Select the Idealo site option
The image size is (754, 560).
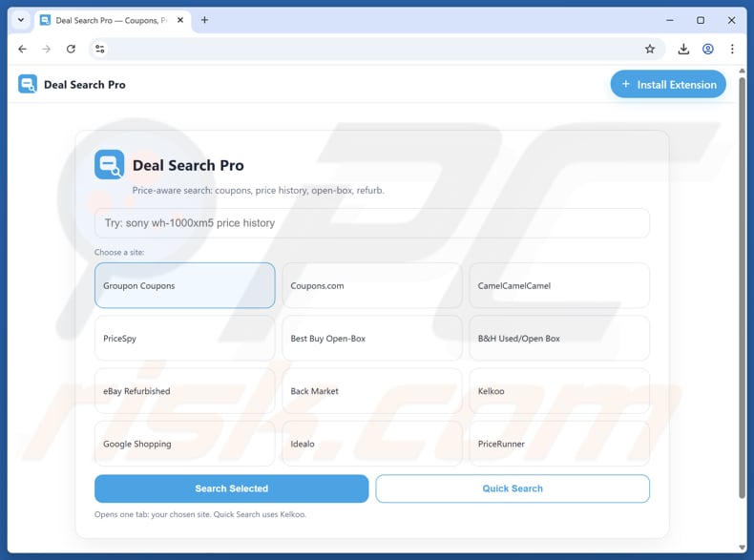point(371,444)
